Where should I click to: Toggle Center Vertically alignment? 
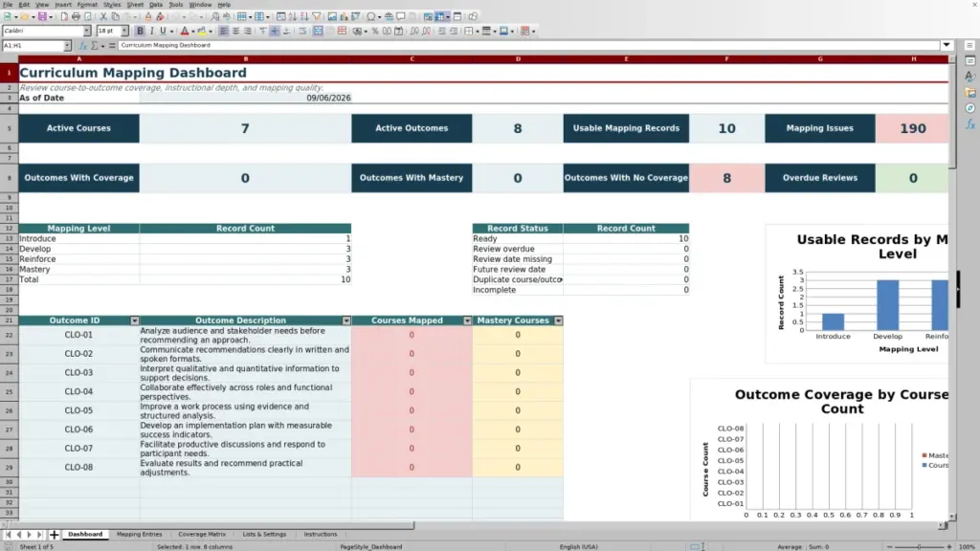(x=275, y=32)
